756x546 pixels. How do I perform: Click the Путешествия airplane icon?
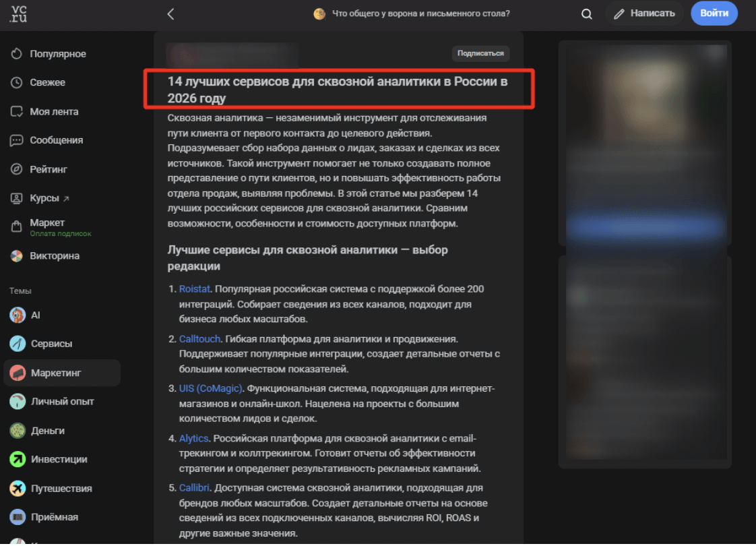18,489
